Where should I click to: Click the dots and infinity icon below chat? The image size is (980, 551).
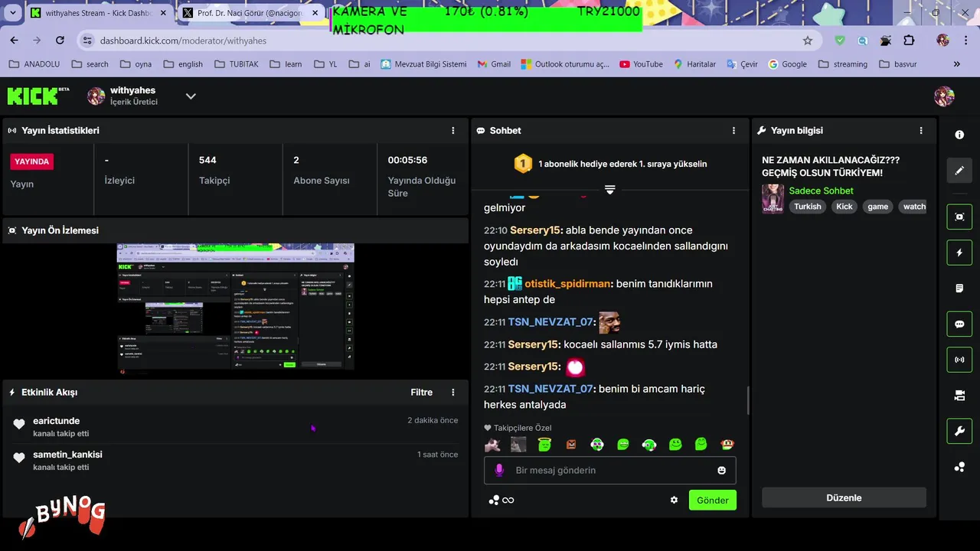pos(501,500)
